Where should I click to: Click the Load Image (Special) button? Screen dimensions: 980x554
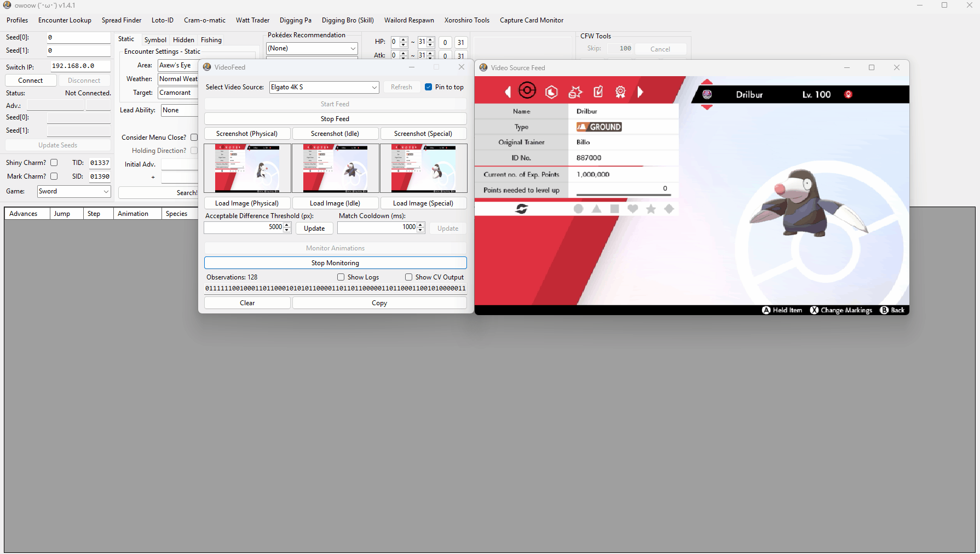coord(423,203)
